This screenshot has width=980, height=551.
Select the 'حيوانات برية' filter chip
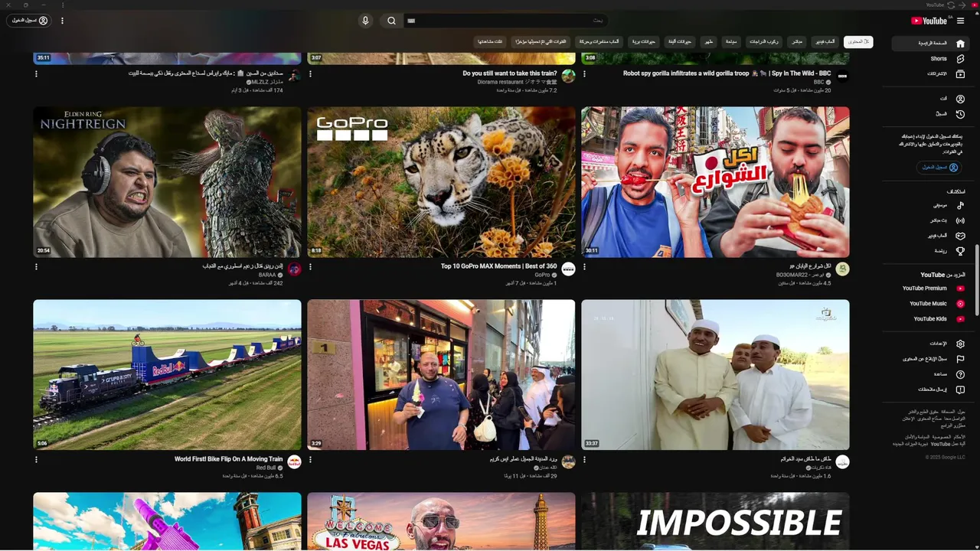click(644, 41)
